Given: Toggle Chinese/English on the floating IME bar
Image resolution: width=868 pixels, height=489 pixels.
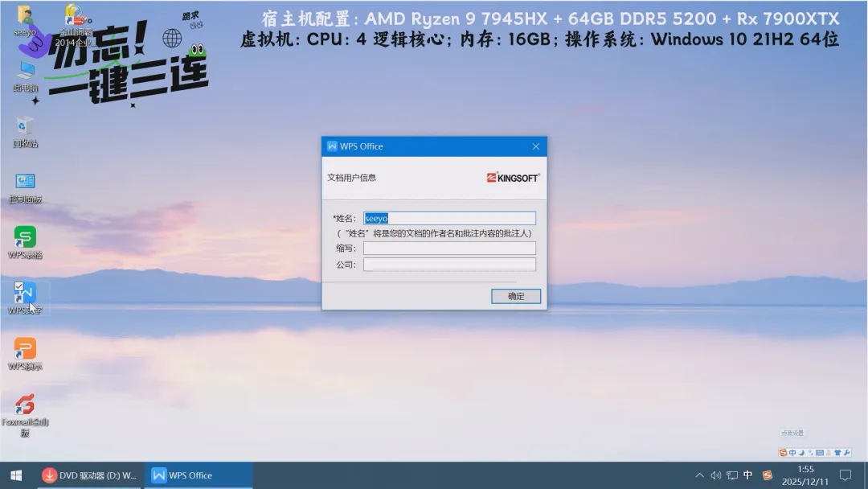Looking at the screenshot, I should point(792,453).
